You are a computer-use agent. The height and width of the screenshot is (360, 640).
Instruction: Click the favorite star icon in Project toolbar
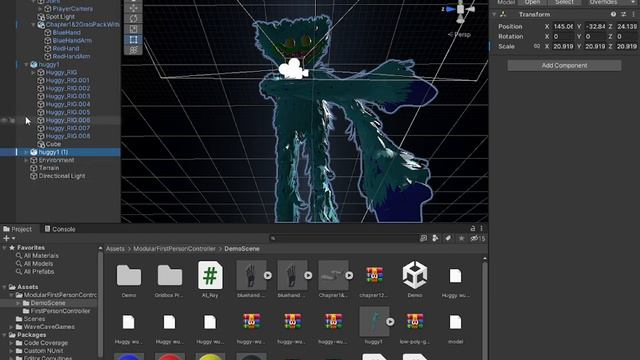pos(461,238)
